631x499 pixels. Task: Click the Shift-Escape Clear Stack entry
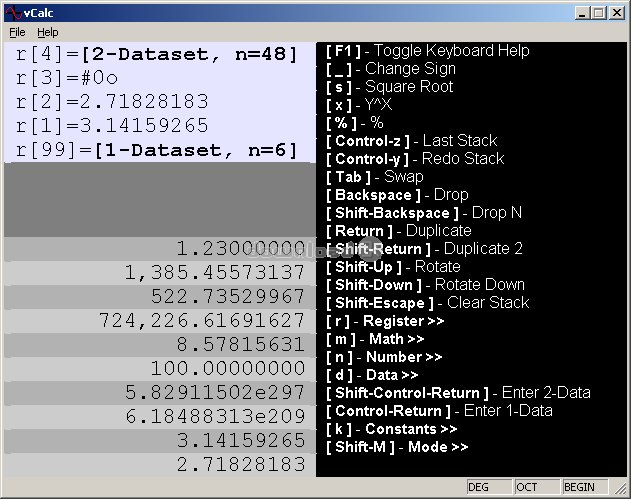427,303
